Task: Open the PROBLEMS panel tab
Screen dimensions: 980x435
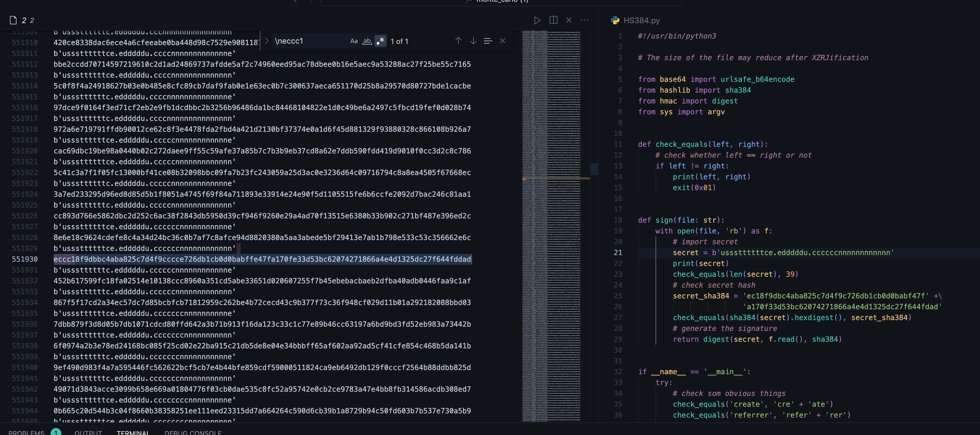Action: (x=26, y=433)
